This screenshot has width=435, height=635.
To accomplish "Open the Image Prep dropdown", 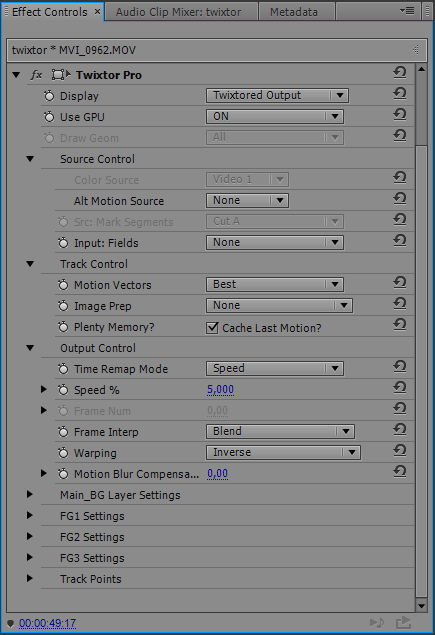I will click(279, 306).
